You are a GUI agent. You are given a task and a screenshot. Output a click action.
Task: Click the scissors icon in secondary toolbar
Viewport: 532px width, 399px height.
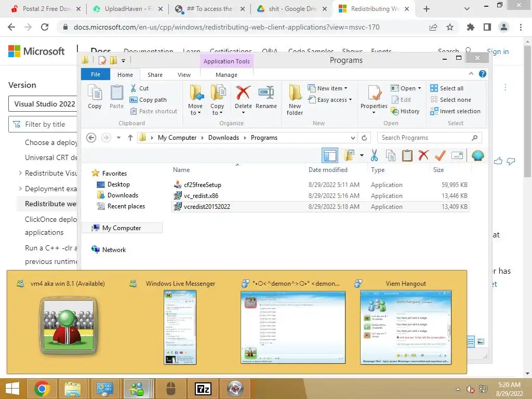[x=374, y=155]
